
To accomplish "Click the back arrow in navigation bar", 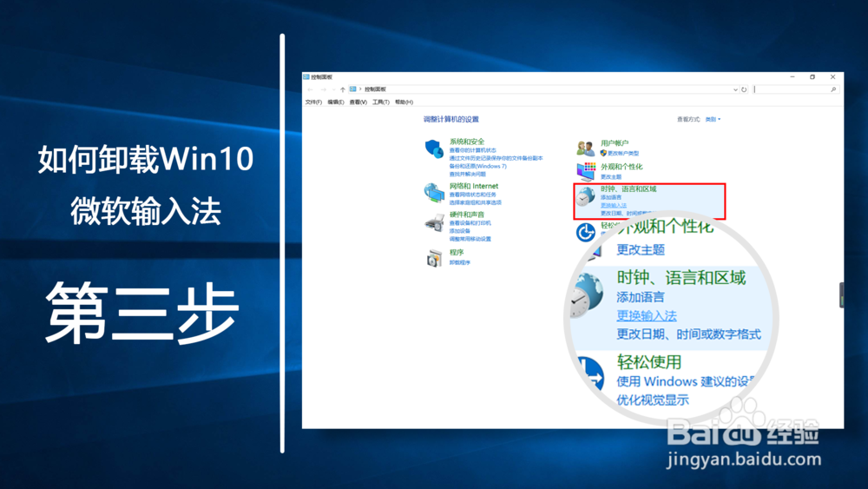I will click(x=310, y=89).
